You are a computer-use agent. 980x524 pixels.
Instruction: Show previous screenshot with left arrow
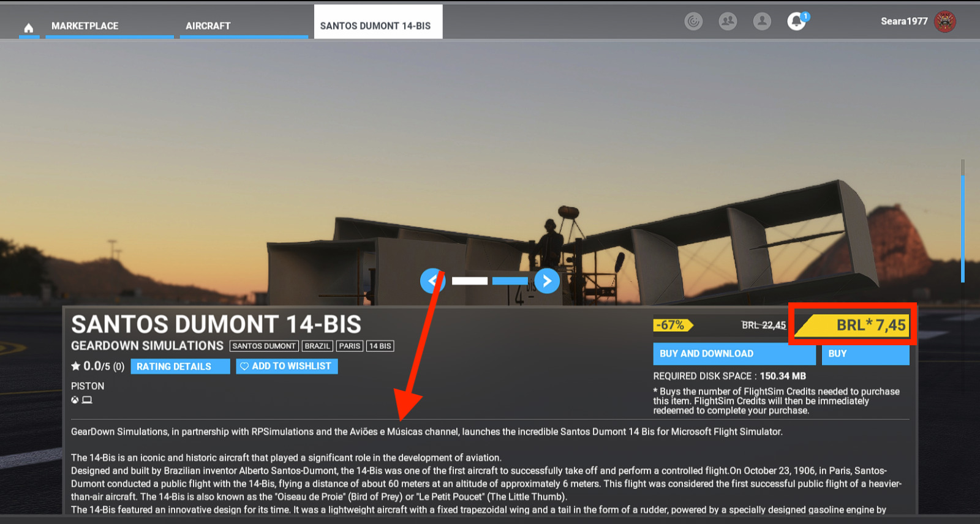point(432,281)
